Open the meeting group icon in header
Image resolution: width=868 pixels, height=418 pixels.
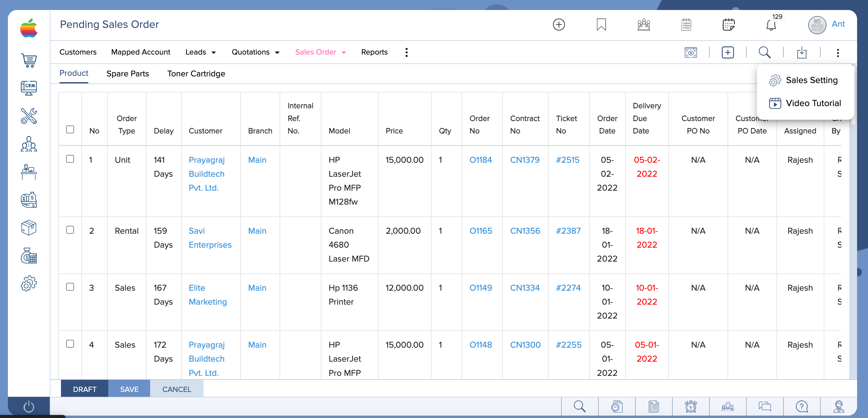644,25
